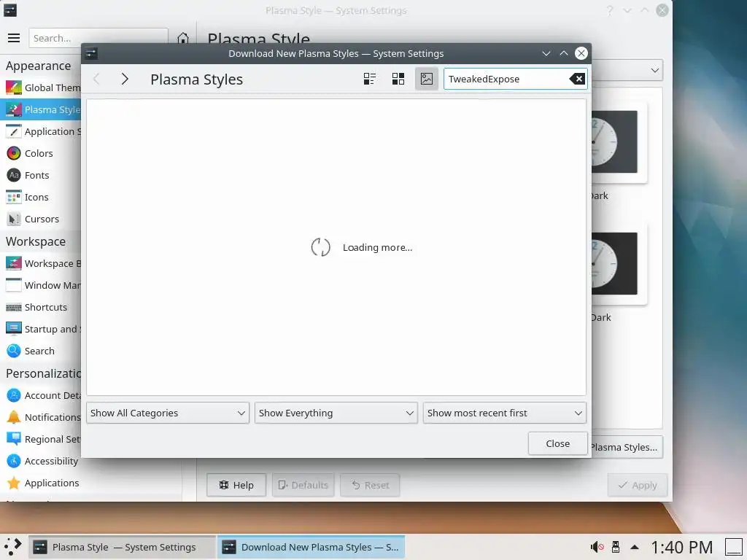Click the muted audio volume tray icon

pyautogui.click(x=597, y=547)
